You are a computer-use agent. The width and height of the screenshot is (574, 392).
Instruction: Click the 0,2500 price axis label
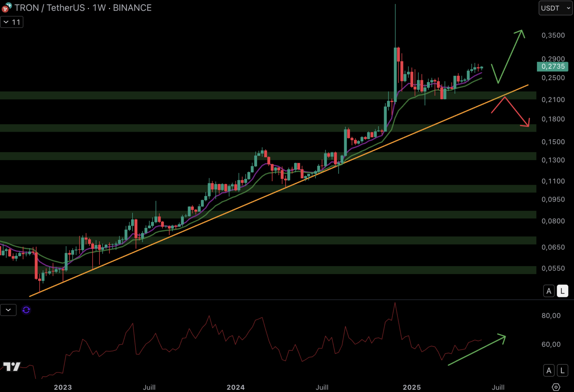tap(553, 78)
